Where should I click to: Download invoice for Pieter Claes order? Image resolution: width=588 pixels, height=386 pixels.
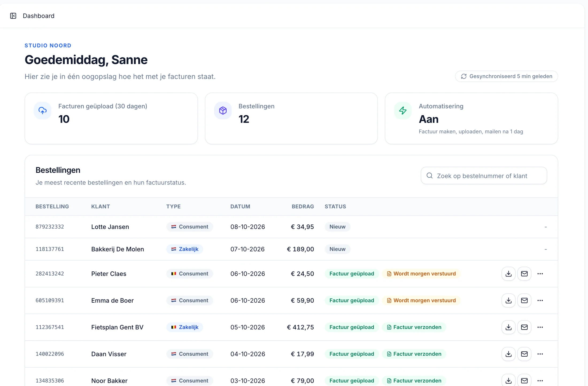point(508,274)
